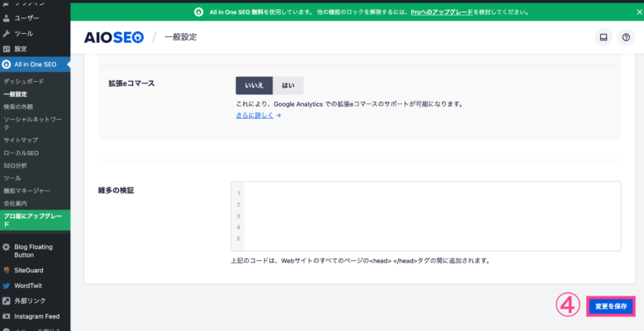Screen dimensions: 644x331
Task: Click the 一般設定 page title in header
Action: (181, 37)
